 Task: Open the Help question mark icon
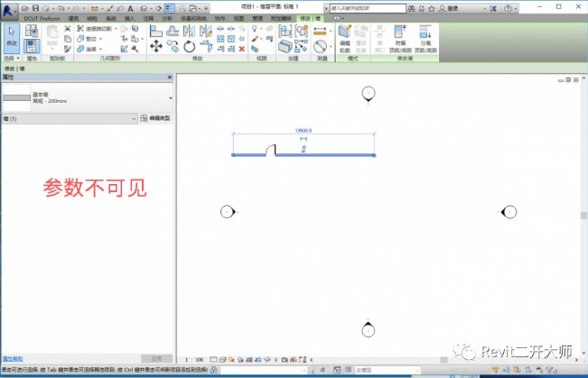pyautogui.click(x=508, y=8)
